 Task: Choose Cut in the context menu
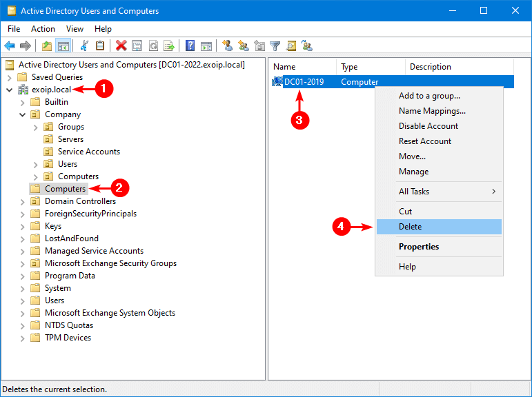pyautogui.click(x=439, y=212)
